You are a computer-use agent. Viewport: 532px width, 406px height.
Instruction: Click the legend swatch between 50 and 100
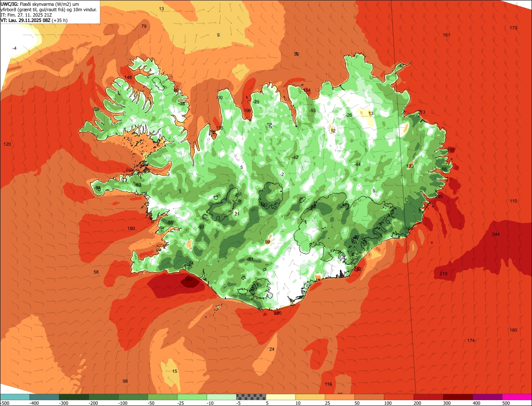369,397
